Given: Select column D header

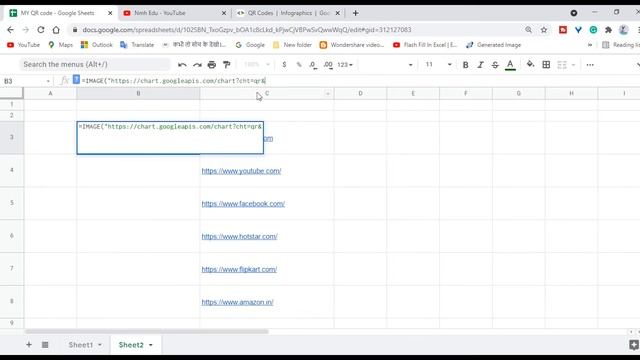Looking at the screenshot, I should 360,93.
